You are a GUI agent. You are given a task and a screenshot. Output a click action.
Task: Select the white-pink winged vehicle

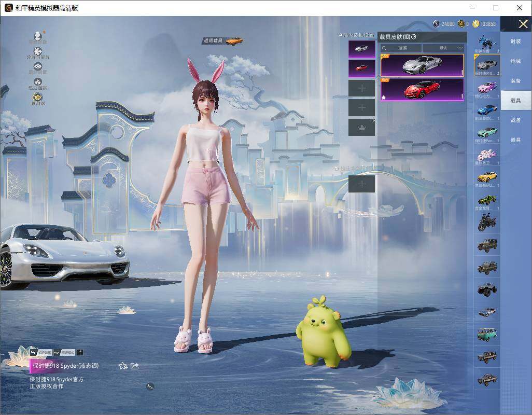click(487, 155)
